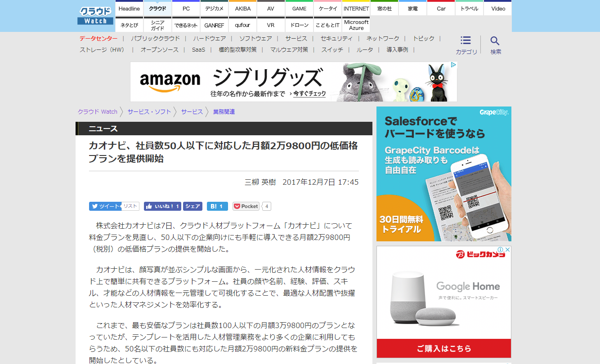Open the トラベル tab
This screenshot has width=600, height=364.
(469, 9)
